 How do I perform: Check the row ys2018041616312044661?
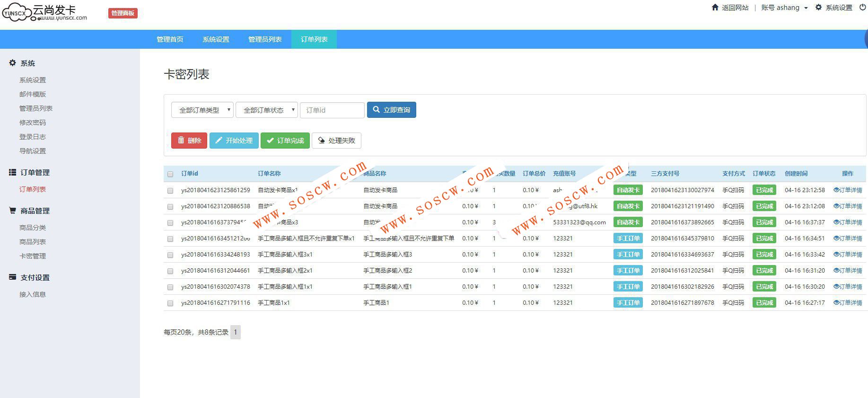170,271
